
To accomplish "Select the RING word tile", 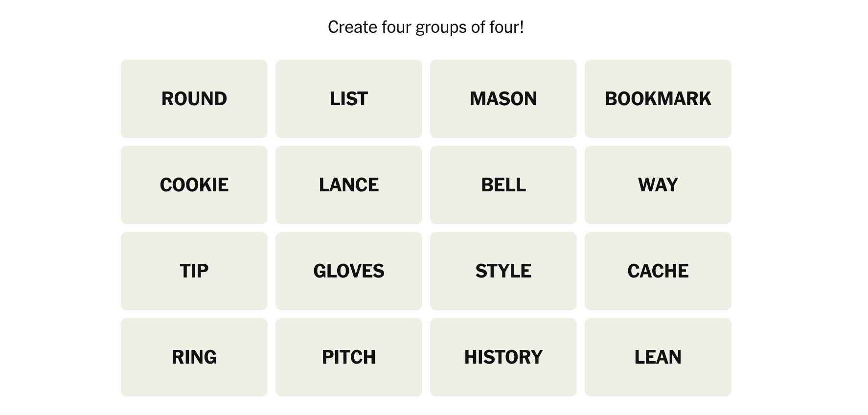I will [x=194, y=357].
